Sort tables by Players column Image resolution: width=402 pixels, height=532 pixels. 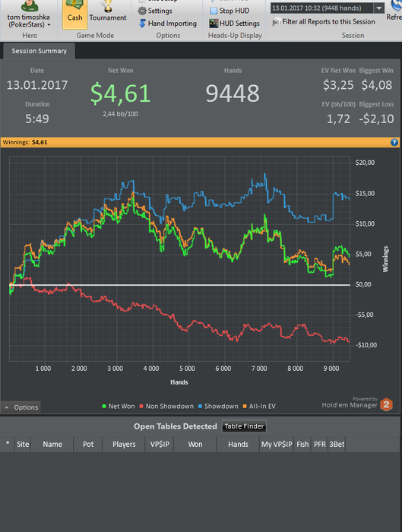click(124, 444)
